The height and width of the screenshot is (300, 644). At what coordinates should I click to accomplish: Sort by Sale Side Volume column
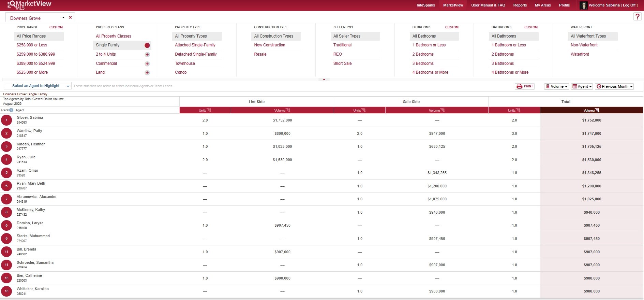click(x=437, y=110)
